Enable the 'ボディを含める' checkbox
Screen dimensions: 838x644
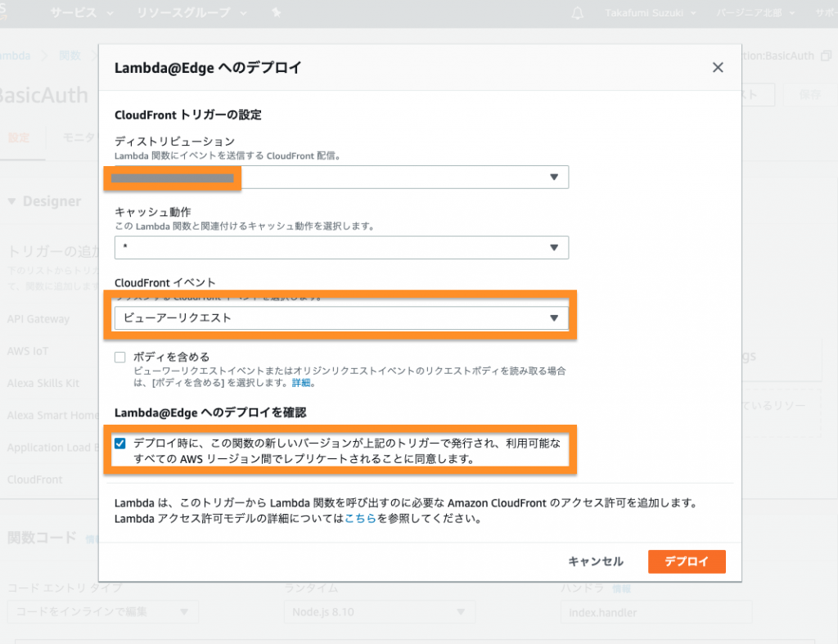click(x=120, y=357)
